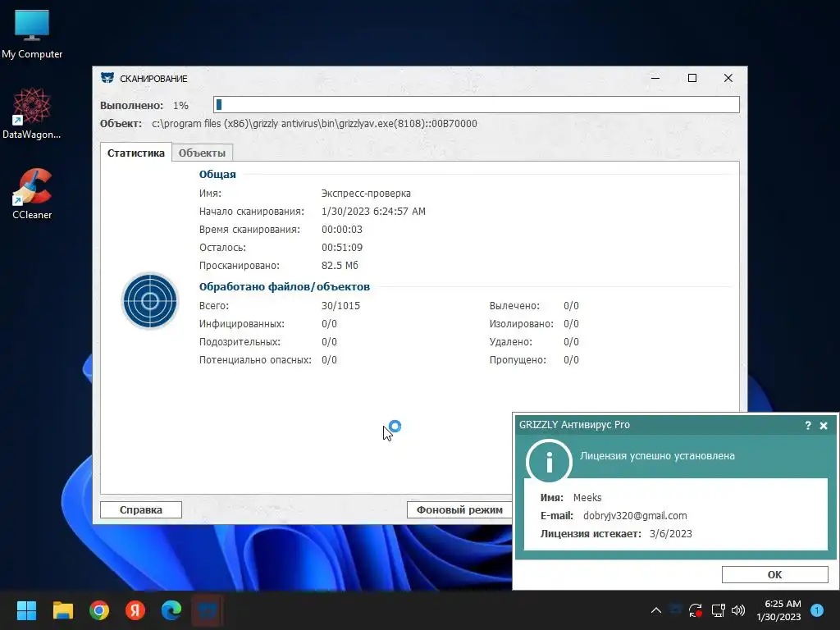Image resolution: width=840 pixels, height=630 pixels.
Task: Open Microsoft Edge from the taskbar
Action: (171, 610)
